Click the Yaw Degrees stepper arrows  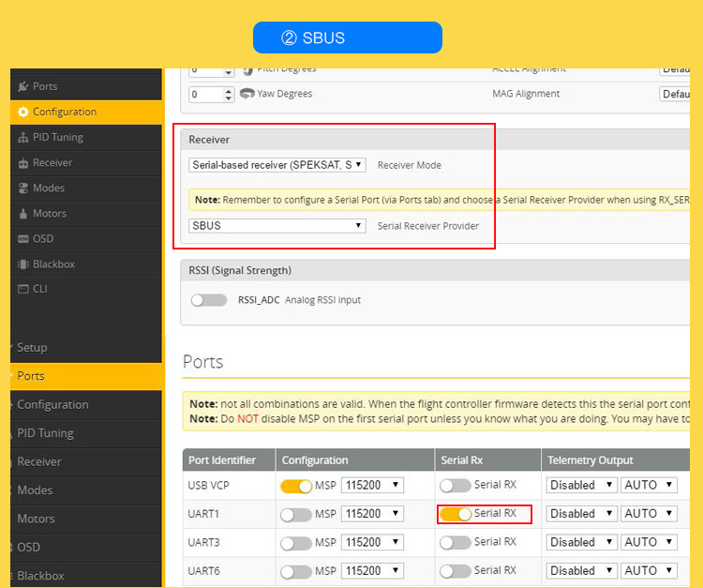(229, 95)
